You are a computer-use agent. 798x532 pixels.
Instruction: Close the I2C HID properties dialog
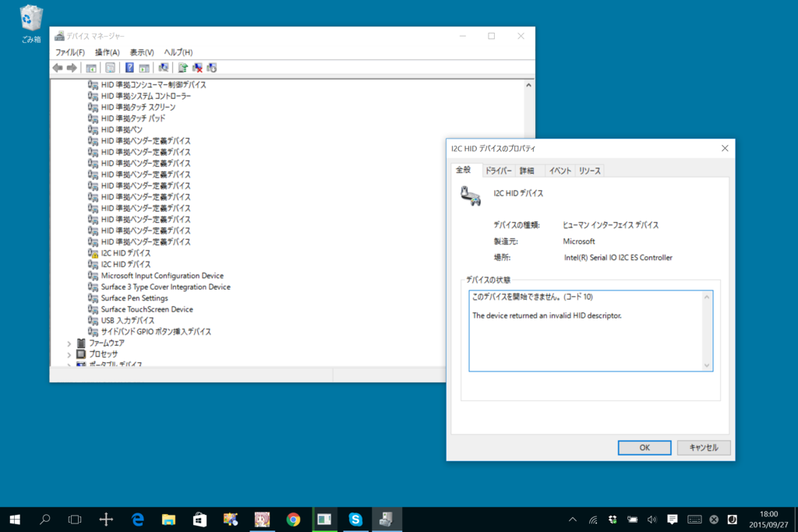coord(725,149)
